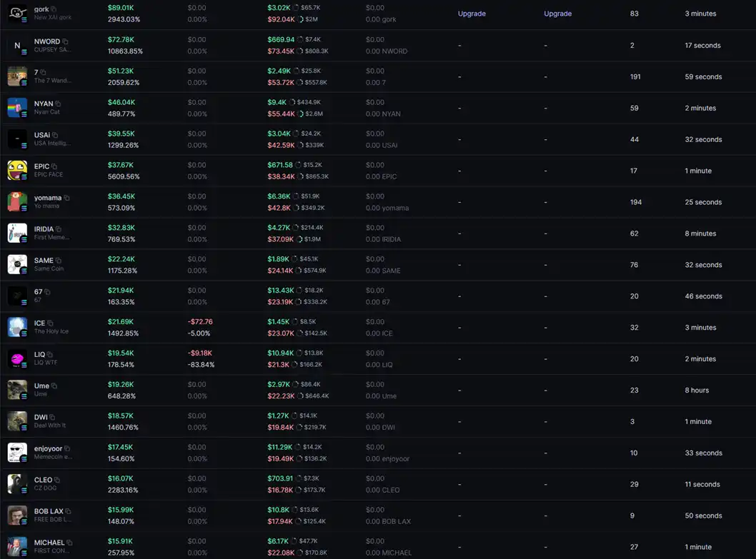Copy the ICE token address
This screenshot has height=559, width=756.
[x=50, y=323]
